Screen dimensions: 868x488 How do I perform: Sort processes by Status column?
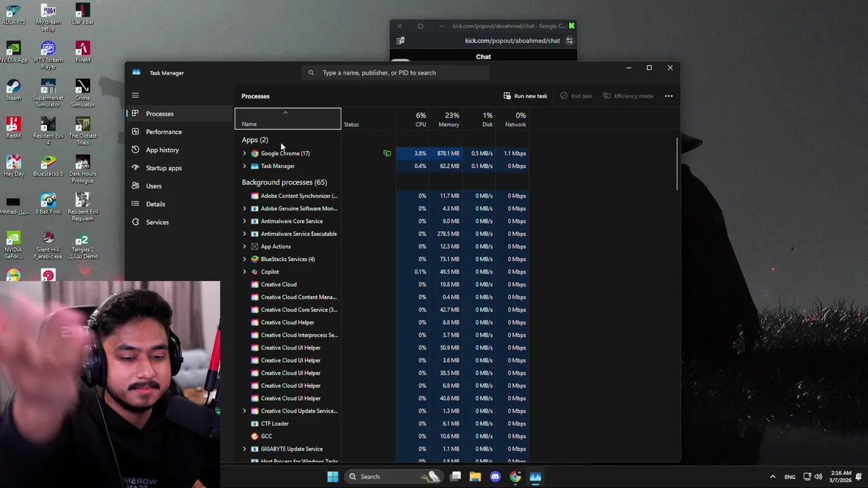pyautogui.click(x=369, y=119)
